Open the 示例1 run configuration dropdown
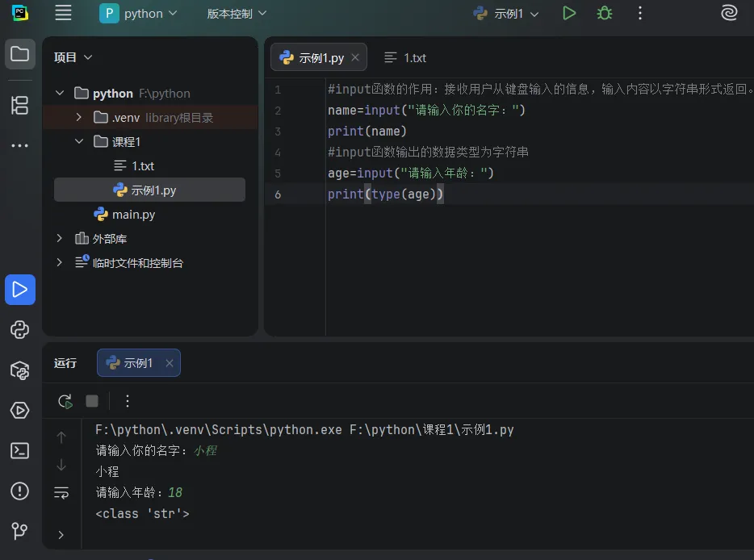This screenshot has height=560, width=754. click(x=506, y=14)
